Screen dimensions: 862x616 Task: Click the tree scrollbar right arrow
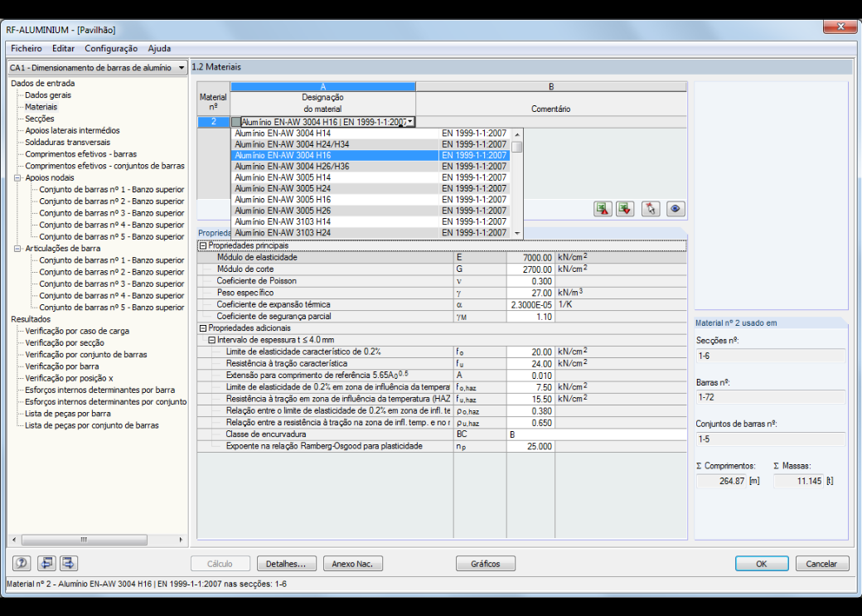point(181,540)
